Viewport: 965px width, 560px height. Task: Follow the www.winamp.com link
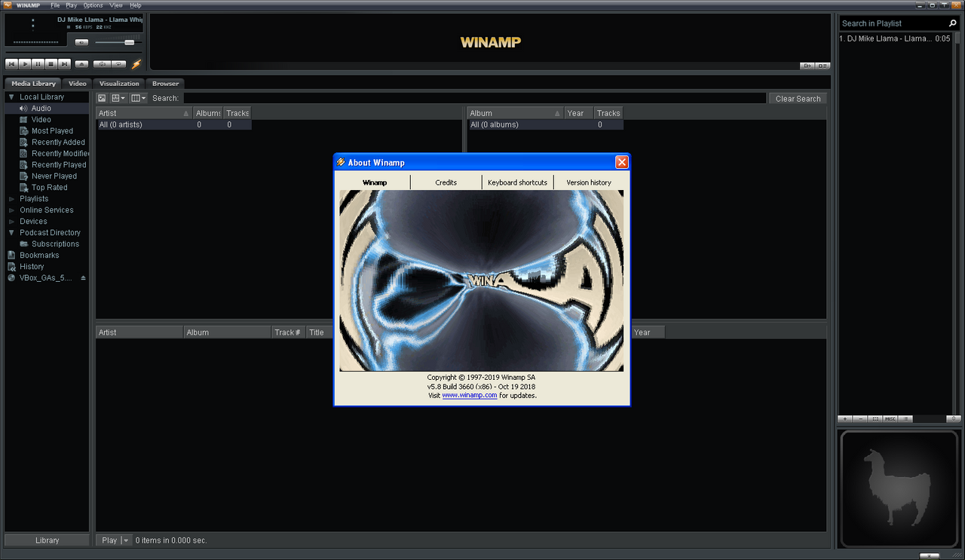470,395
